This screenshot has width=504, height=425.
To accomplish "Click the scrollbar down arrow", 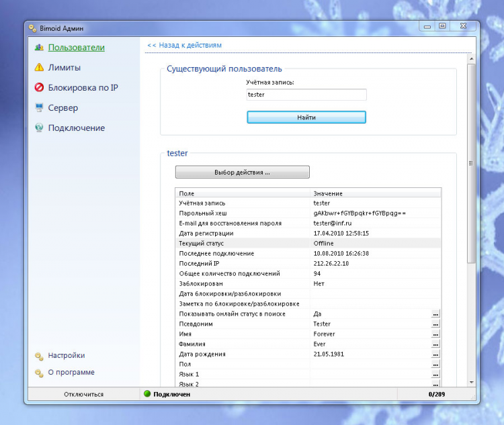I will pos(472,382).
